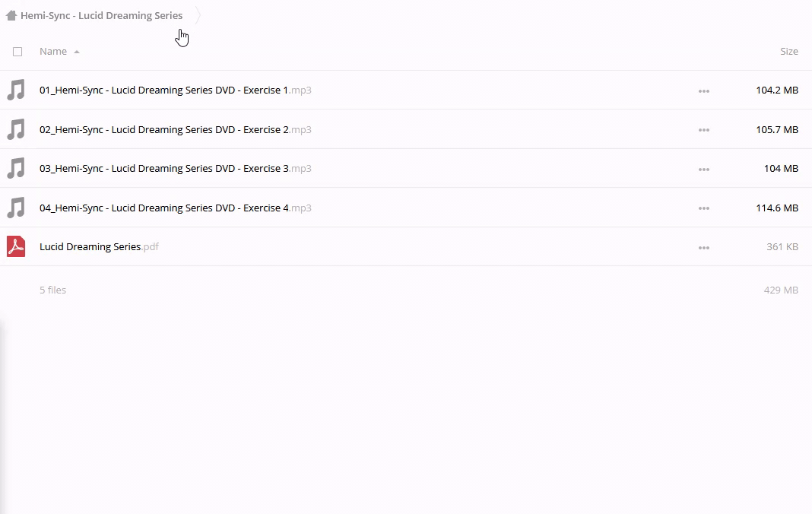The width and height of the screenshot is (812, 514).
Task: Sort files by Size column
Action: tap(788, 52)
